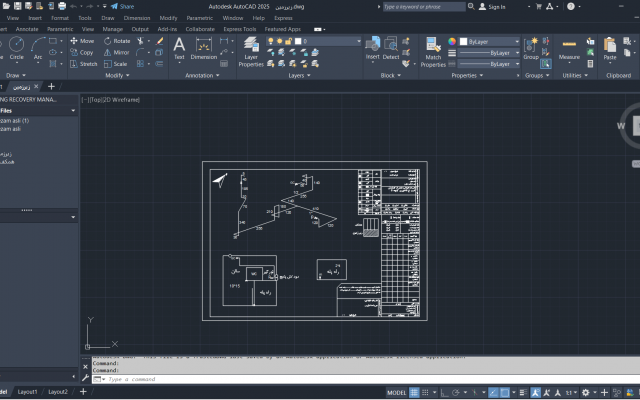Toggle the drawing grid display in status bar
Screen dimensions: 640x400
[x=415, y=392]
